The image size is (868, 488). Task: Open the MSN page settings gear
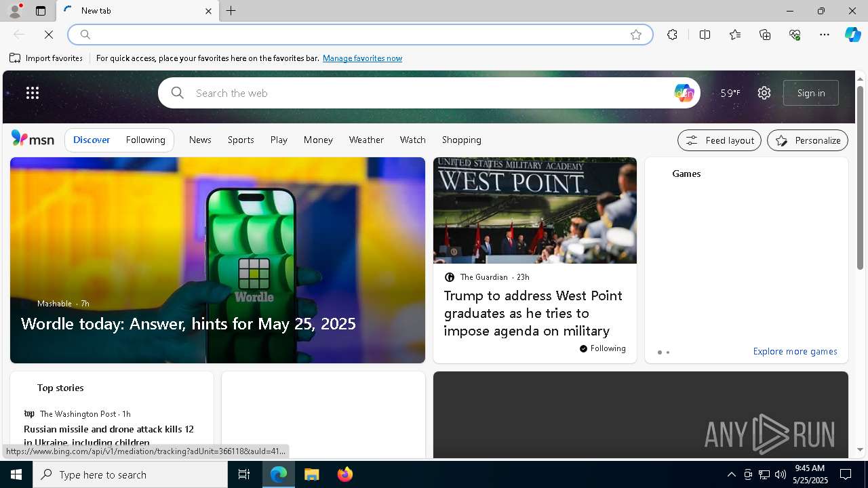[764, 93]
